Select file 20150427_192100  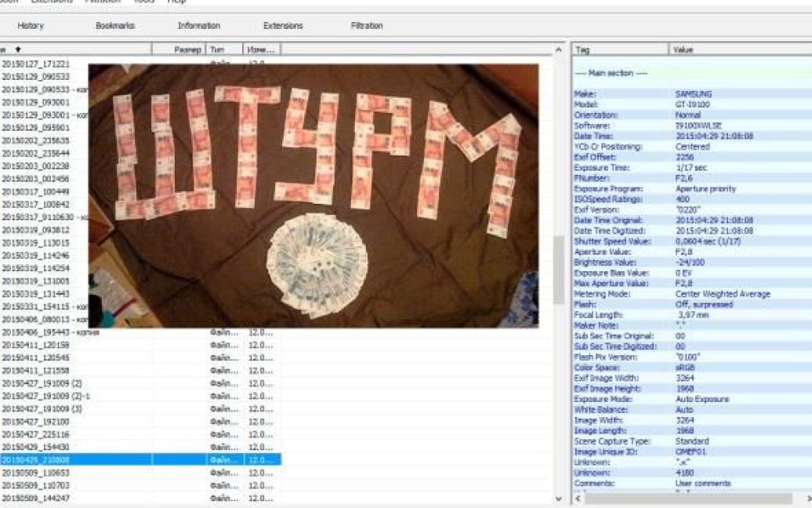click(35, 422)
